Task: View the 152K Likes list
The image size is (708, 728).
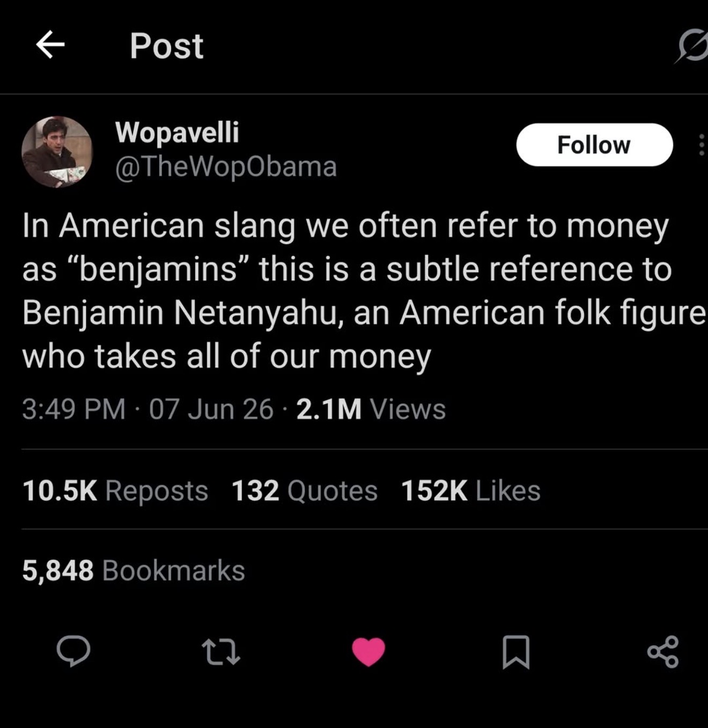Action: click(x=470, y=490)
